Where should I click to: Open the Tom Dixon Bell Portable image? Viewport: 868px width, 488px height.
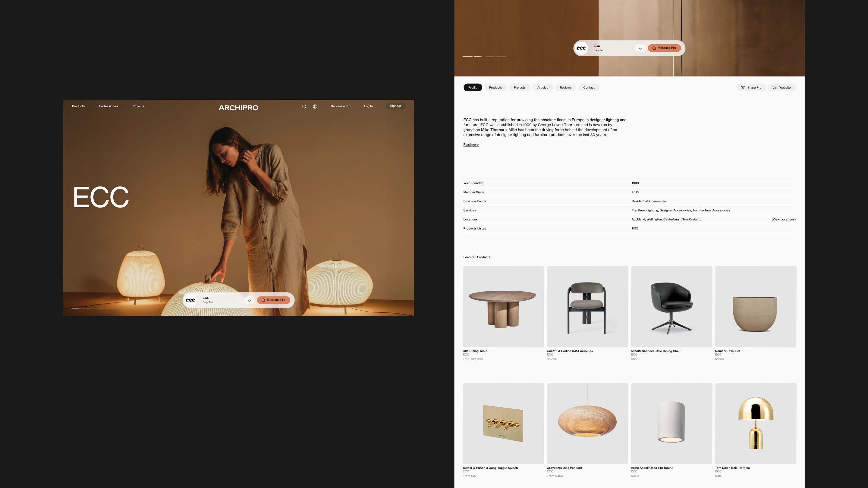coord(756,424)
